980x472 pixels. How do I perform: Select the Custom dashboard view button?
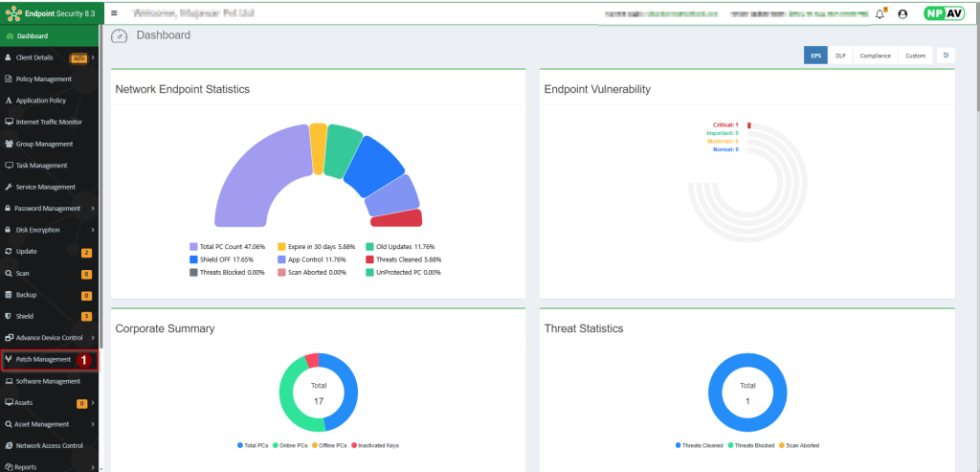(x=915, y=56)
